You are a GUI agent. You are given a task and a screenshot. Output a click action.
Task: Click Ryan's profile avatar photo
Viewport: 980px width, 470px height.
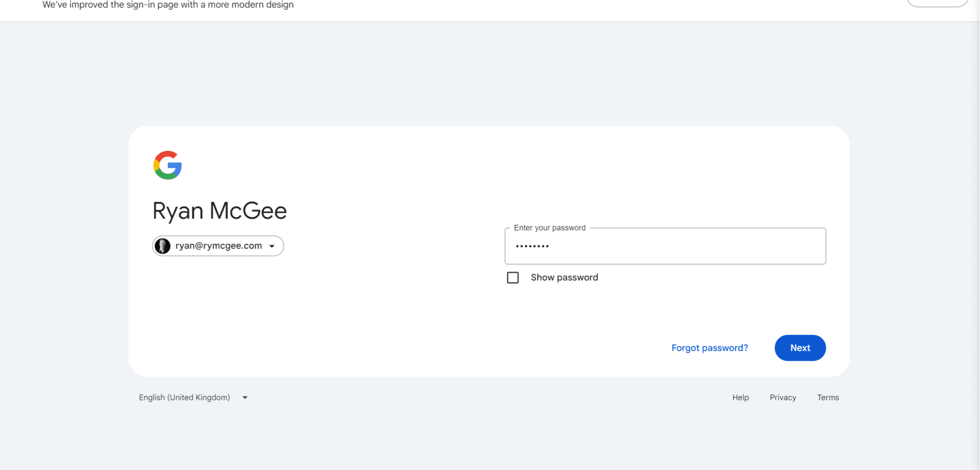click(x=163, y=245)
